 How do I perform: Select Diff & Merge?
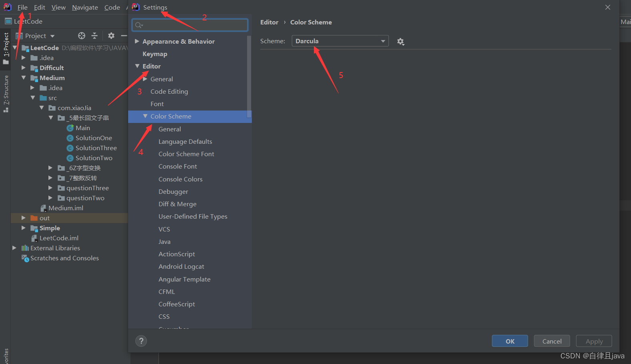(x=177, y=204)
